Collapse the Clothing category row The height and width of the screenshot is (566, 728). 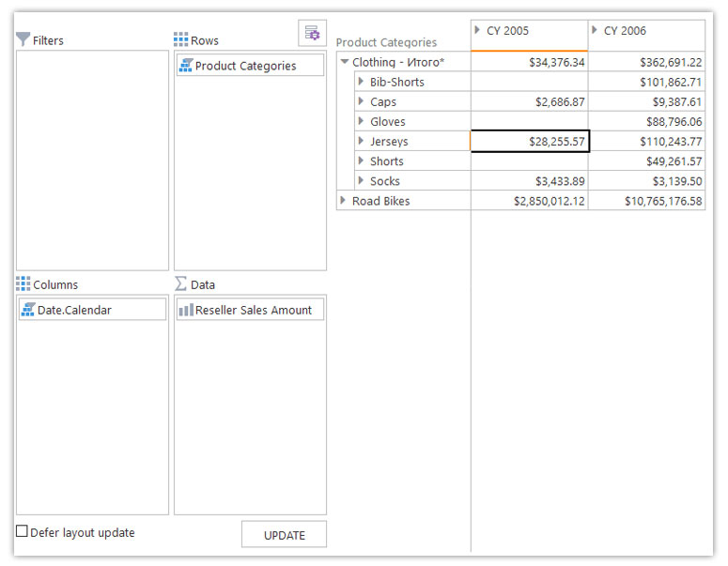tap(344, 61)
